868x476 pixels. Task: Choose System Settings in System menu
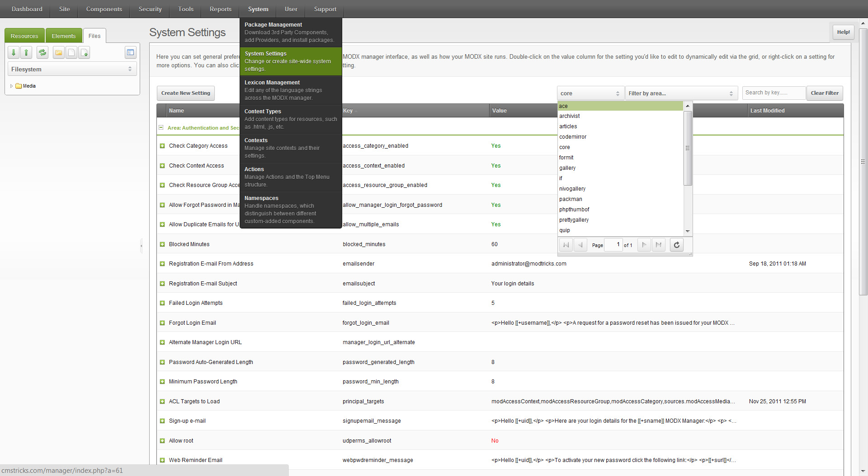tap(291, 61)
